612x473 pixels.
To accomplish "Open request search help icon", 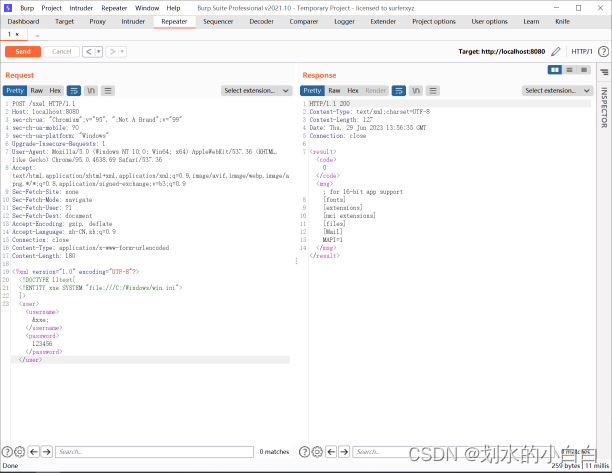I will 7,452.
